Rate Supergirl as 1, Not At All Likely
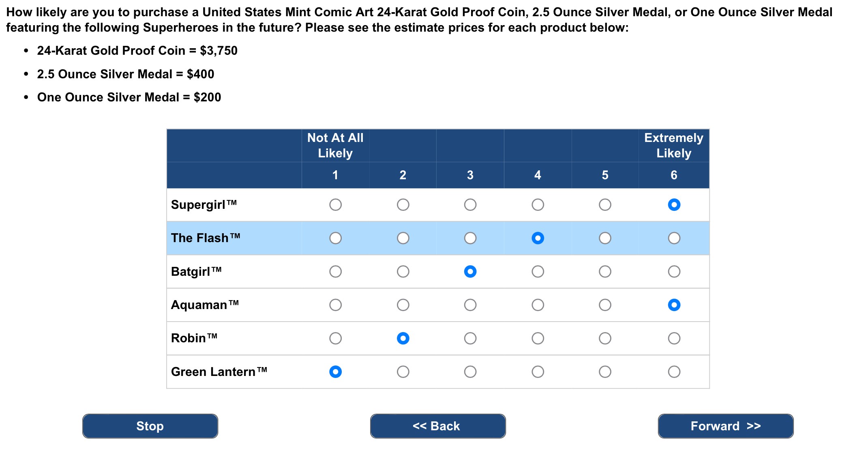This screenshot has width=868, height=453. pyautogui.click(x=335, y=205)
